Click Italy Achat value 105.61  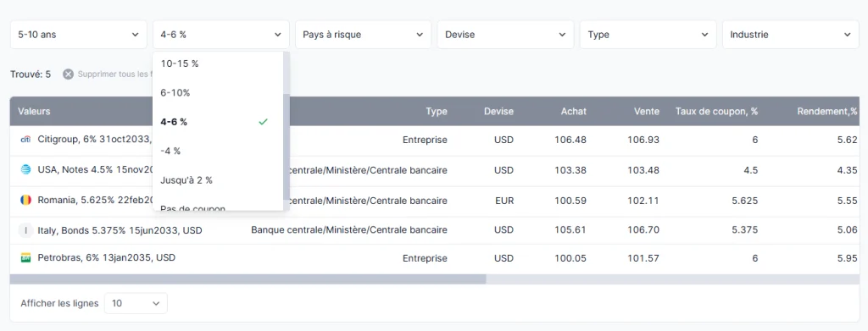click(x=570, y=230)
